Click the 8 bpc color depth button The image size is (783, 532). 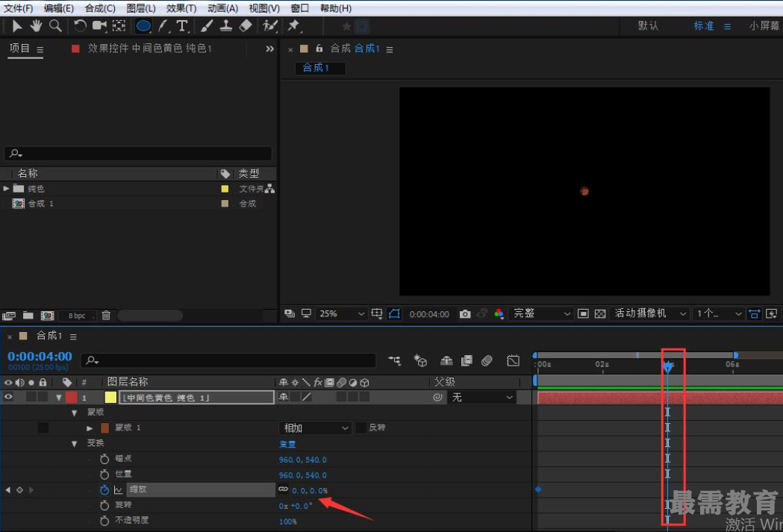[x=77, y=316]
